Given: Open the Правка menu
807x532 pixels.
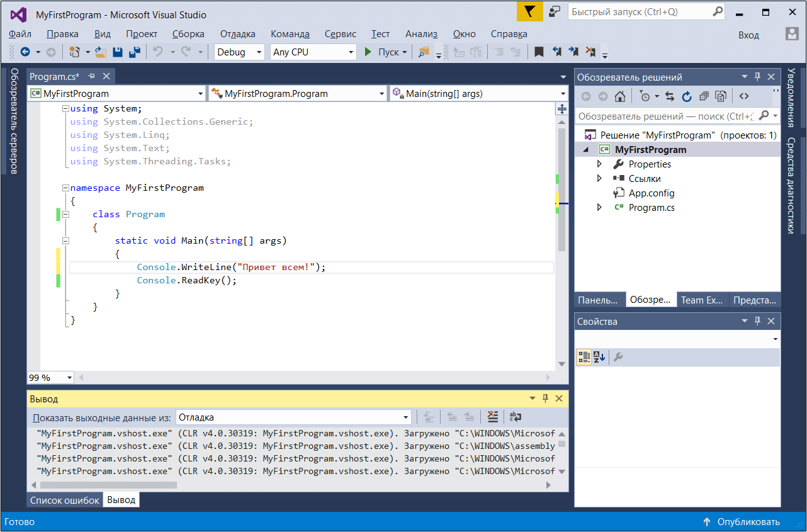Looking at the screenshot, I should (x=63, y=34).
